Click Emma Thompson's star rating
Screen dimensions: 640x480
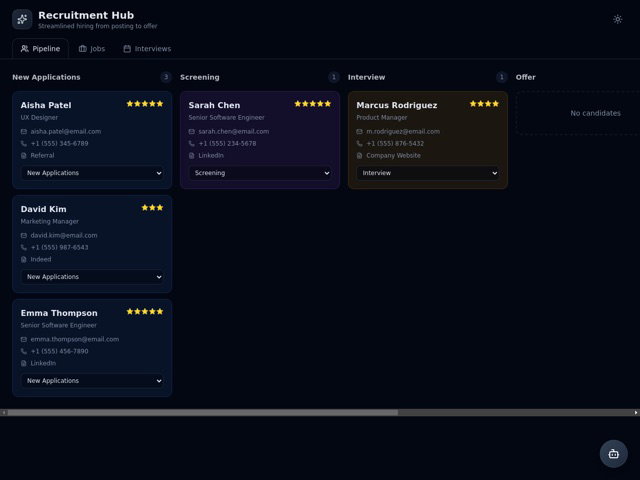pos(145,311)
